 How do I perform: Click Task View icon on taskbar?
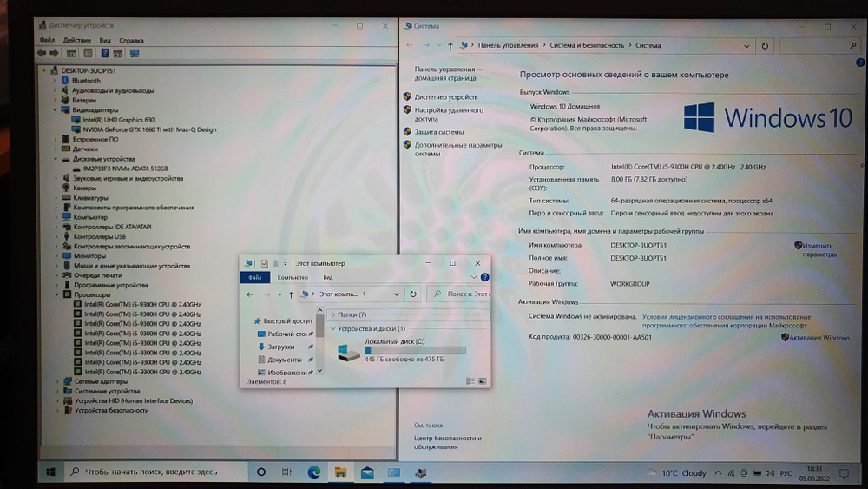[x=286, y=472]
